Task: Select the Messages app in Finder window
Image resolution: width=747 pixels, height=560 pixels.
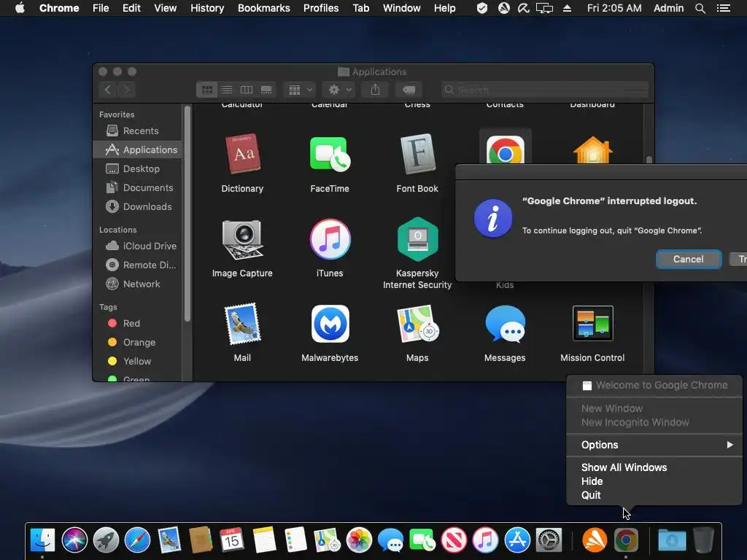Action: pos(505,324)
